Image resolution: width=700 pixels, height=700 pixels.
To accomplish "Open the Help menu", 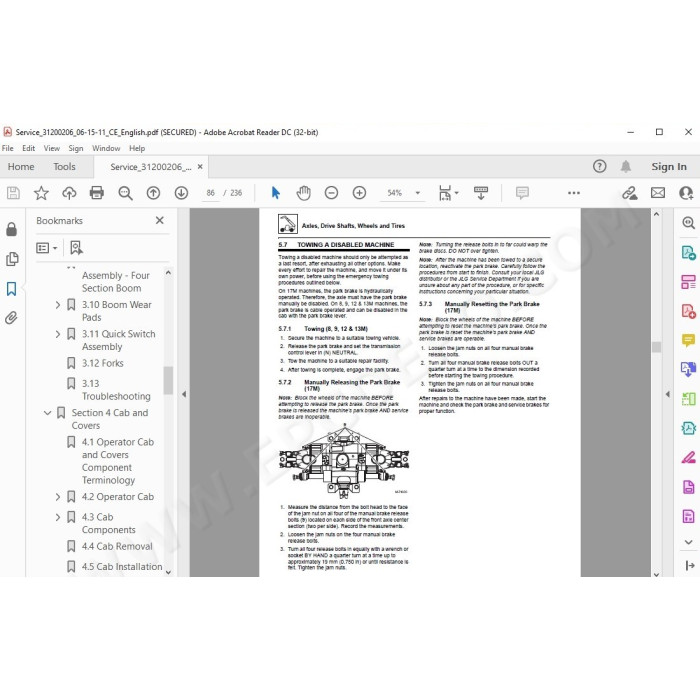I will (x=137, y=148).
